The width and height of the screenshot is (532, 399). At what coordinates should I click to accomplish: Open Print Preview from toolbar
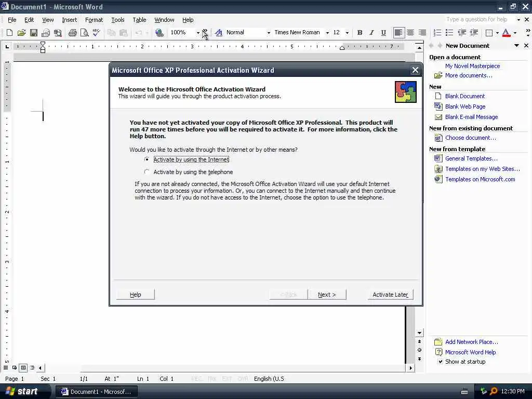tap(85, 33)
